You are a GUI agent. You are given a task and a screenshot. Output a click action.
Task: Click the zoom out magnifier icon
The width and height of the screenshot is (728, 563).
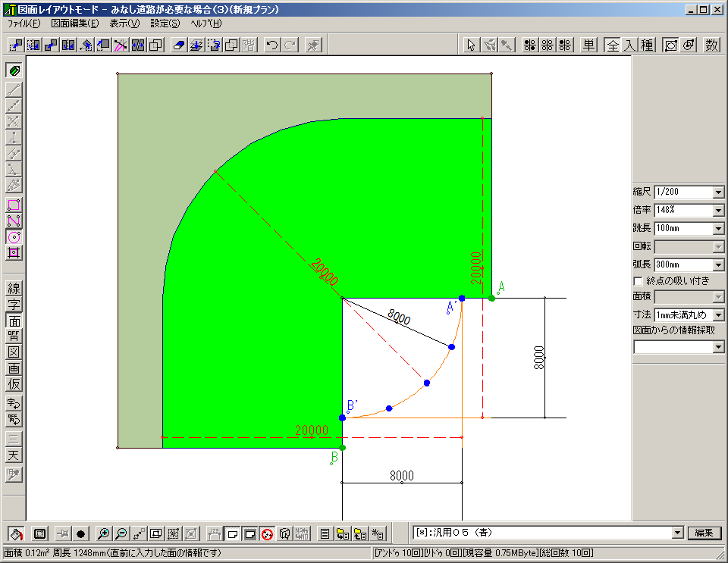pos(121,534)
